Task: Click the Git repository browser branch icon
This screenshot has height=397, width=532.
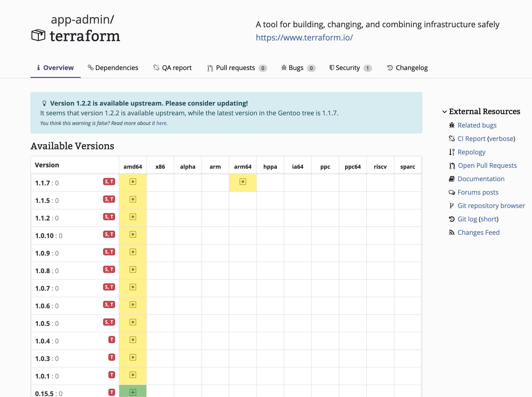Action: (x=452, y=206)
